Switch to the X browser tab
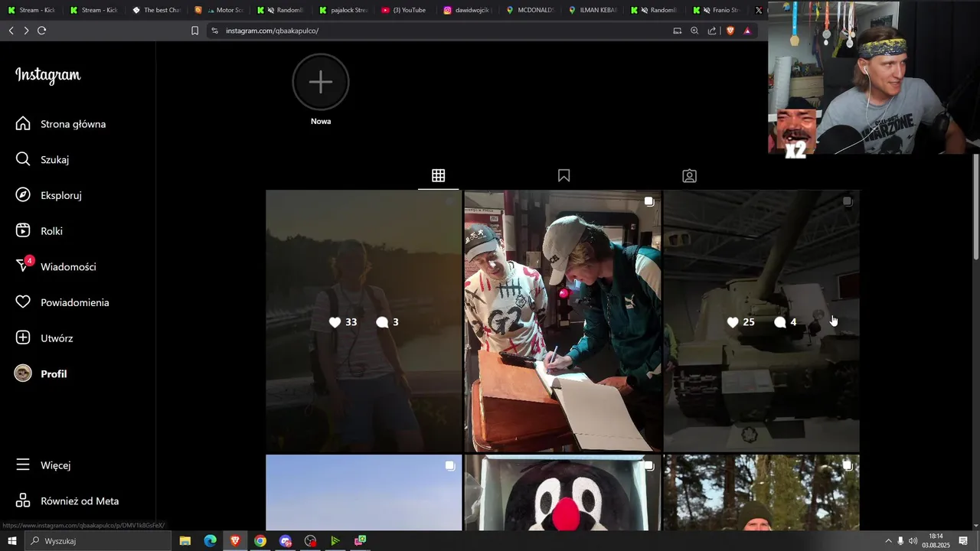Screen dimensions: 980x551 click(x=759, y=10)
